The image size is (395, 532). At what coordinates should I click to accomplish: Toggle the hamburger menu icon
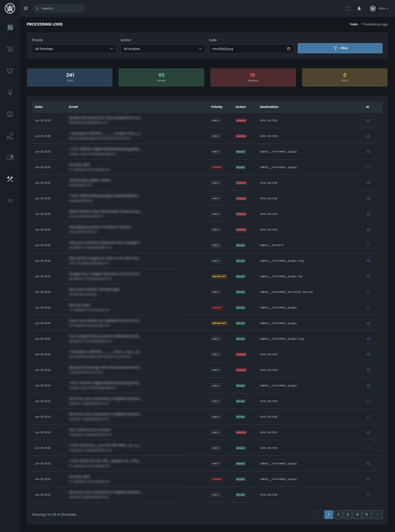point(26,8)
